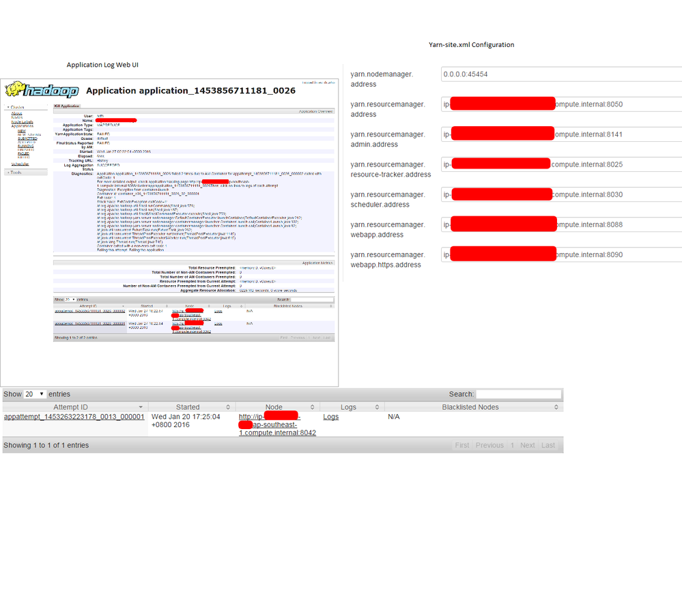Open attempt appattempt_1453263223178_0013_000001
682x616 pixels.
[x=75, y=416]
